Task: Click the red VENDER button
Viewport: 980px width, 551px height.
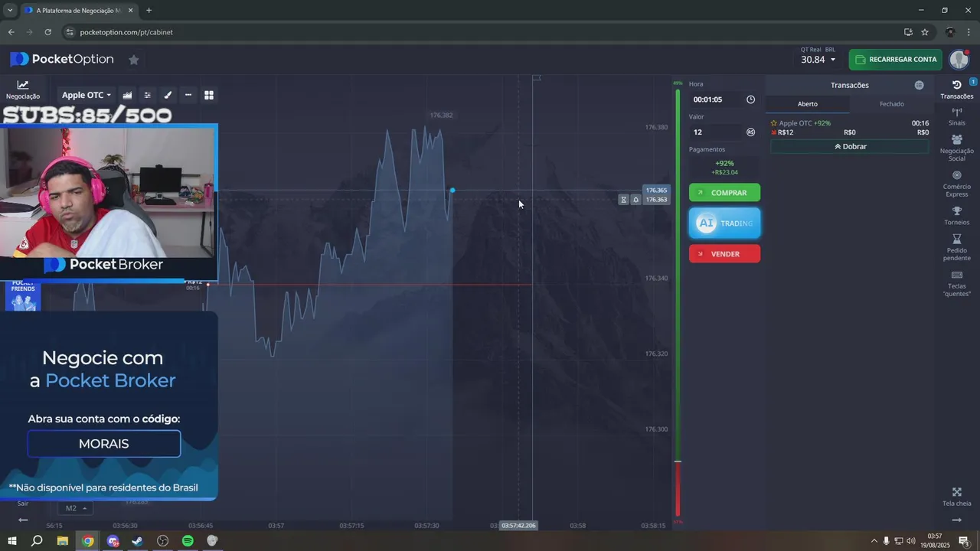Action: [724, 253]
